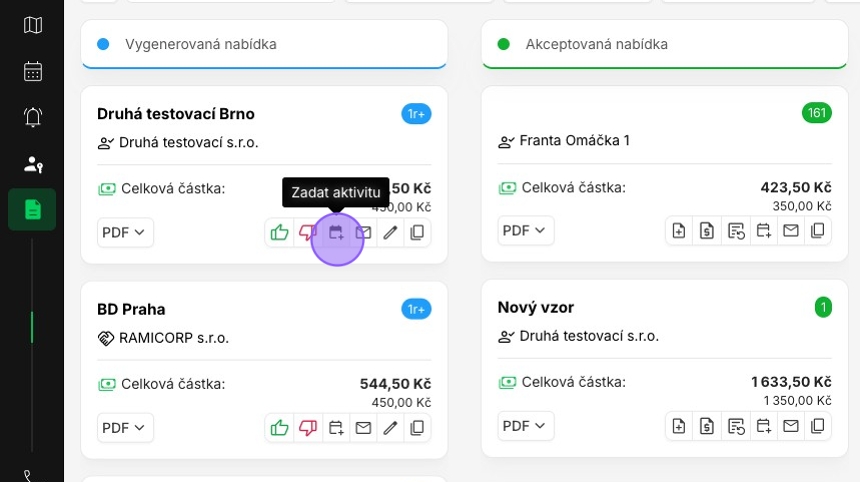Open the user key icon in sidebar
Viewport: 860px width, 482px height.
coord(33,164)
